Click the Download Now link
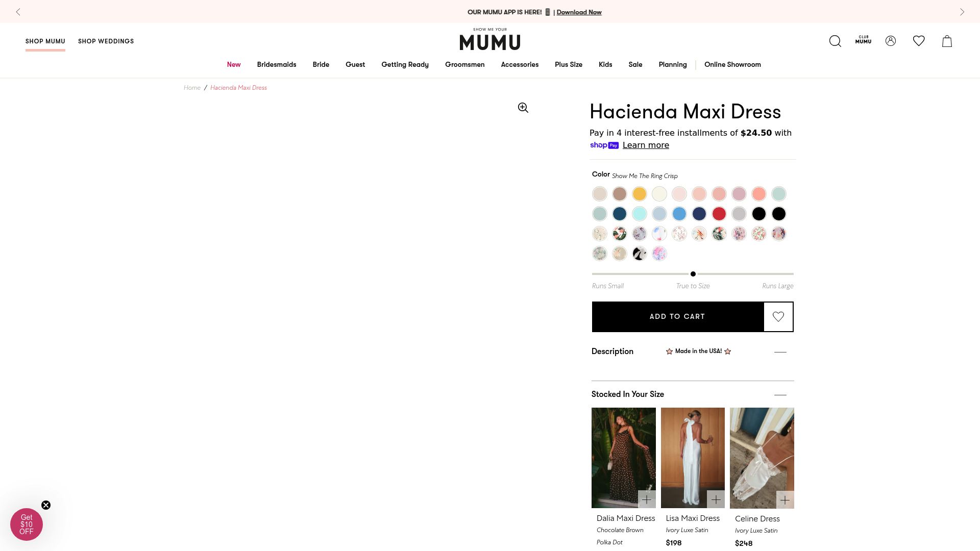Viewport: 980px width, 551px height. click(579, 12)
